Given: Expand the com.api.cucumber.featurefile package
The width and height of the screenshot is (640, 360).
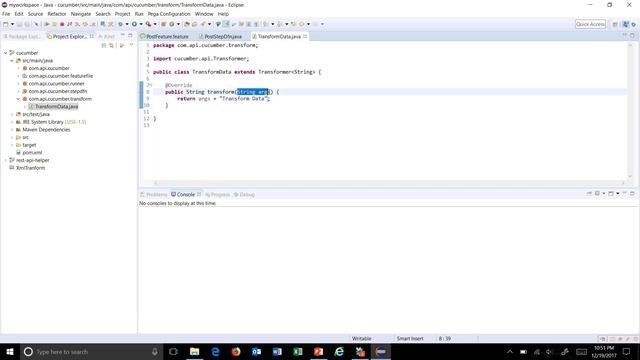Looking at the screenshot, I should point(18,76).
